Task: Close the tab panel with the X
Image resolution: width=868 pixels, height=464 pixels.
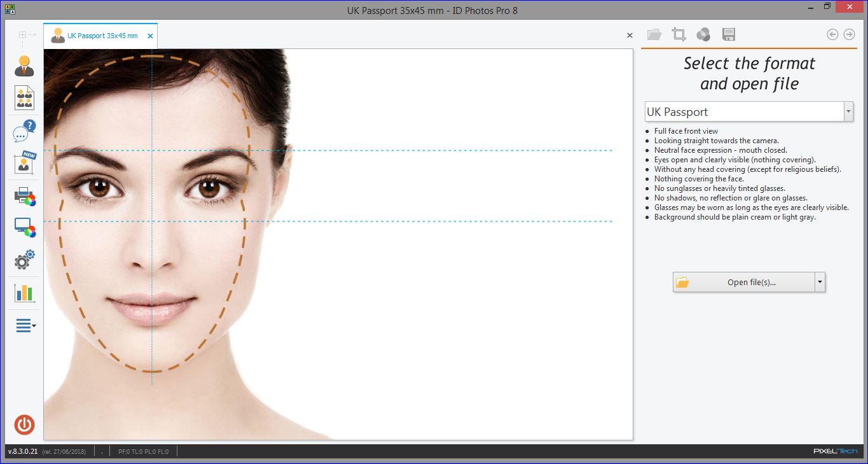Action: pos(630,36)
